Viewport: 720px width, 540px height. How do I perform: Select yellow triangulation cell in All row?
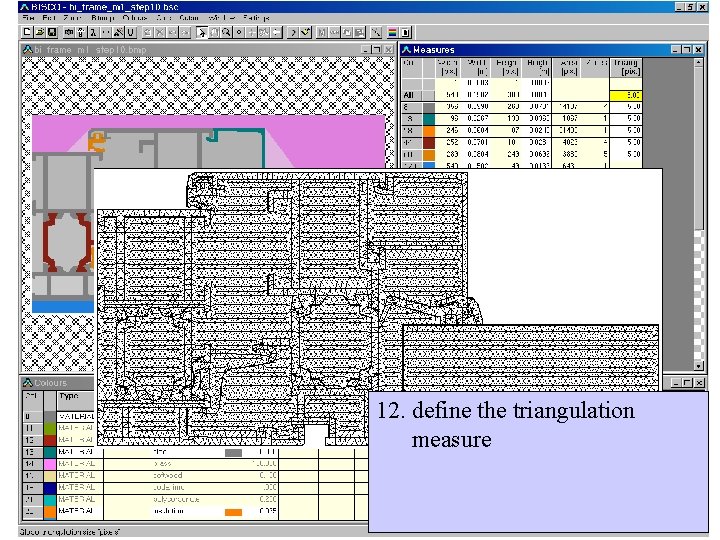pos(625,95)
